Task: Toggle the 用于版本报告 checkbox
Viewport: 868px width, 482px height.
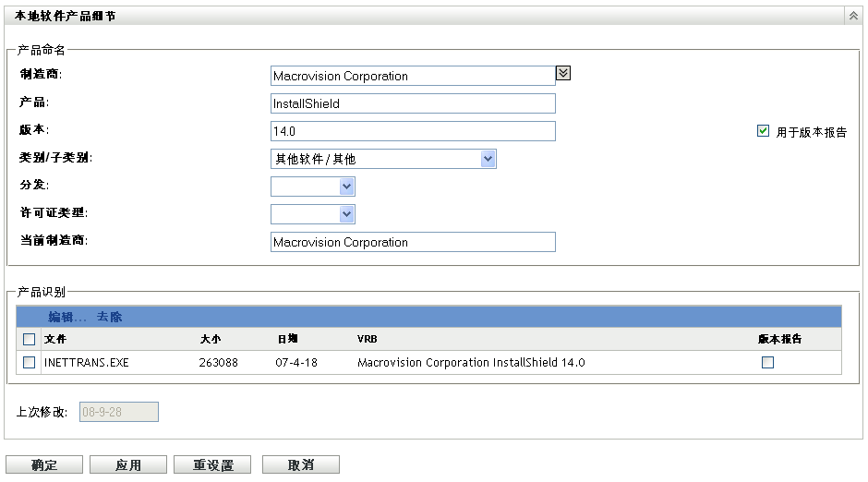Action: (x=763, y=131)
